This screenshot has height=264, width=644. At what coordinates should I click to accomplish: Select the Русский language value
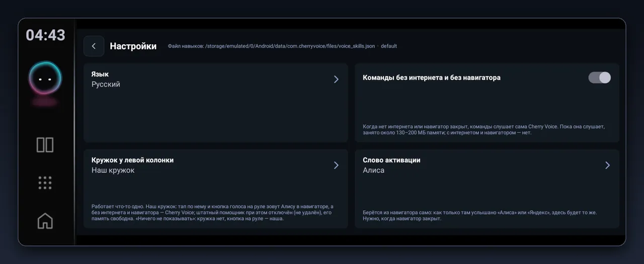(x=106, y=84)
